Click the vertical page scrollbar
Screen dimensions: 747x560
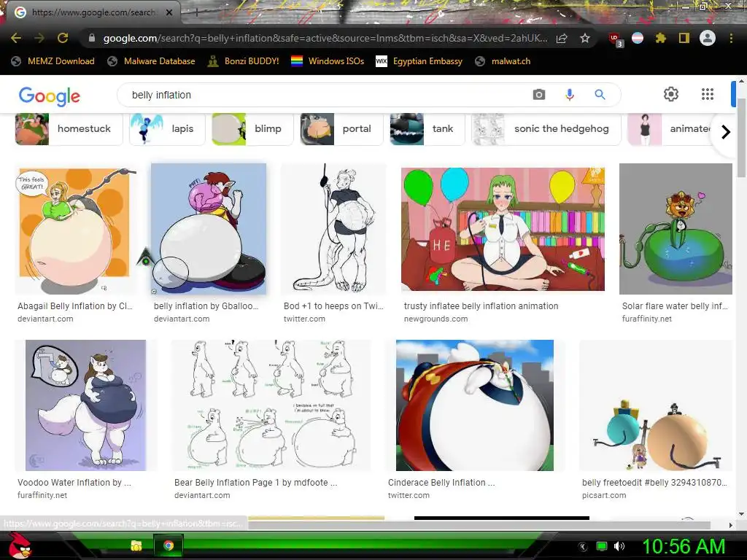pos(741,138)
